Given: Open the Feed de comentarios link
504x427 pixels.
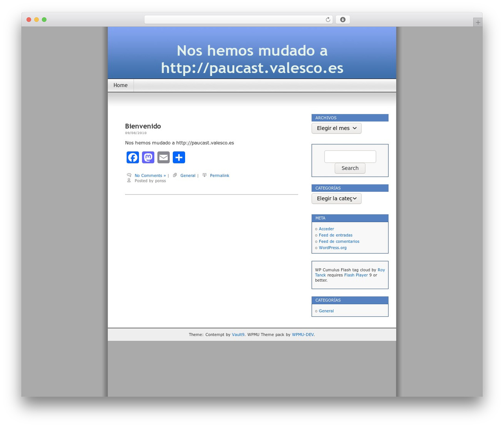Looking at the screenshot, I should coord(339,241).
